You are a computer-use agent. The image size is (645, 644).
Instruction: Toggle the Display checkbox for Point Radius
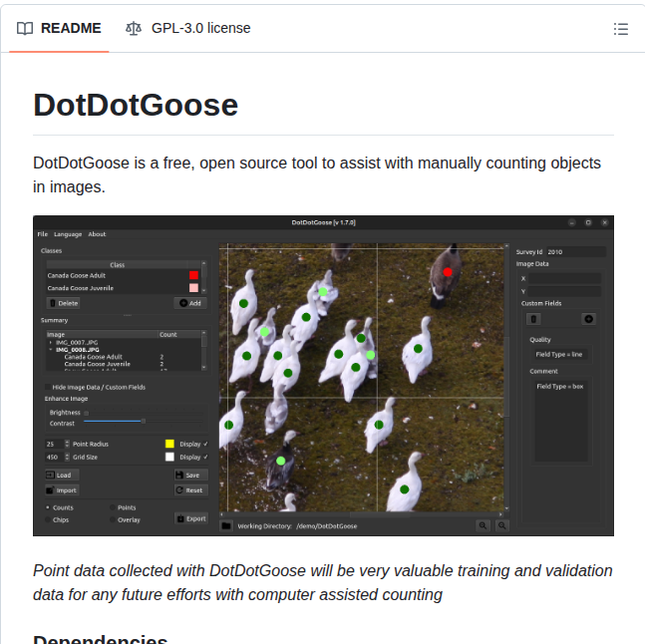pyautogui.click(x=205, y=444)
